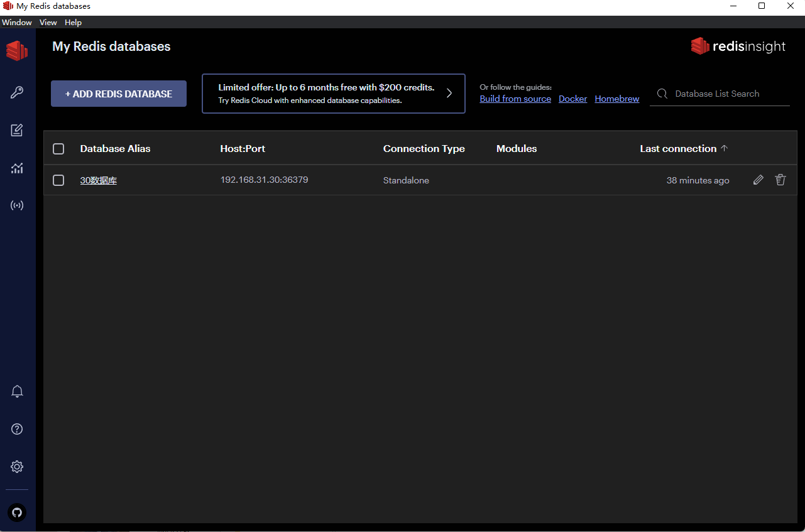Open the GitHub repository icon
The height and width of the screenshot is (532, 805).
coord(17,512)
